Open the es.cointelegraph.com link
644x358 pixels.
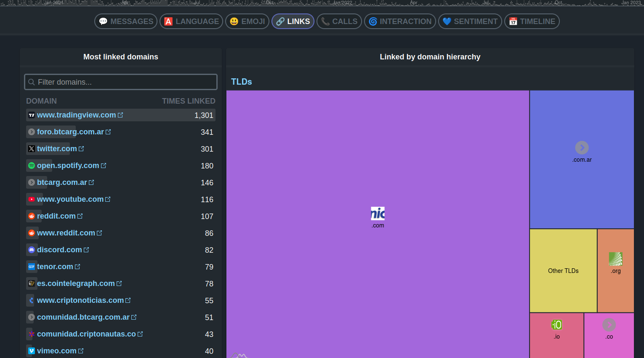(76, 283)
